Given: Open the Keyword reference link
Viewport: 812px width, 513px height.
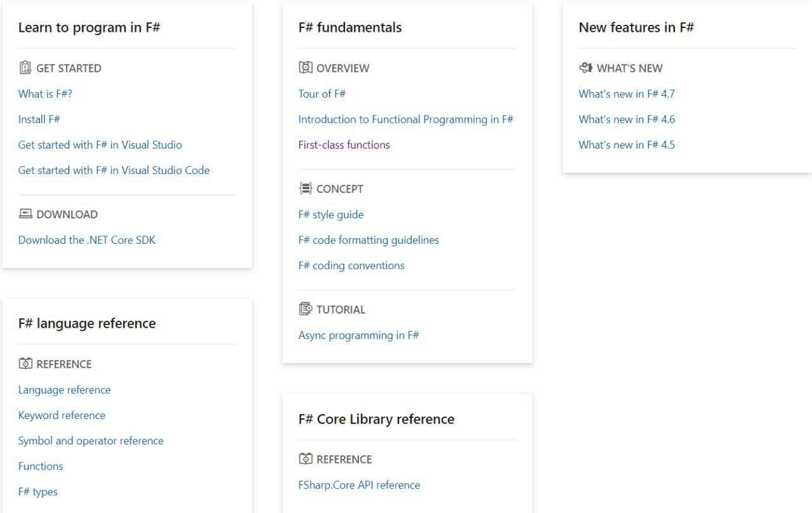Looking at the screenshot, I should (62, 415).
